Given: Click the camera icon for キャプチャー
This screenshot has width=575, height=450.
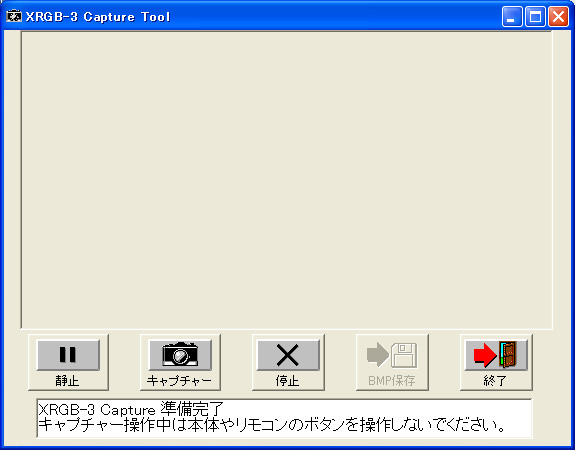Looking at the screenshot, I should coord(180,355).
